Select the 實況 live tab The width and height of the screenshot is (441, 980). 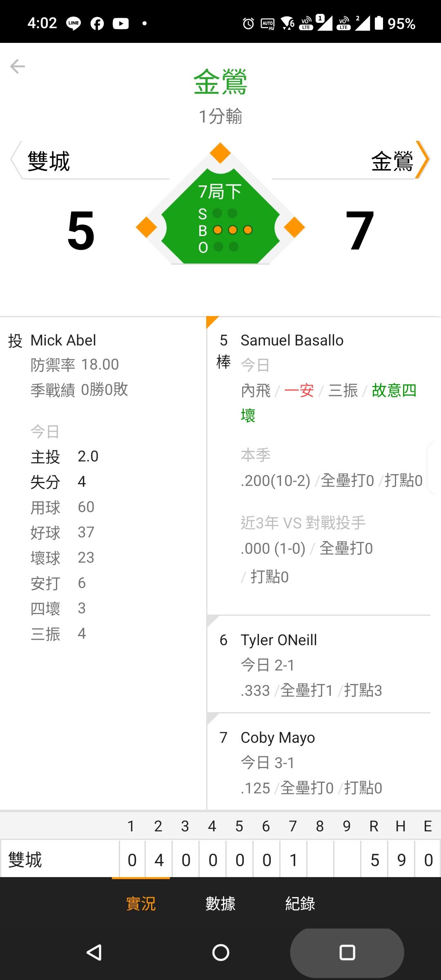tap(141, 903)
